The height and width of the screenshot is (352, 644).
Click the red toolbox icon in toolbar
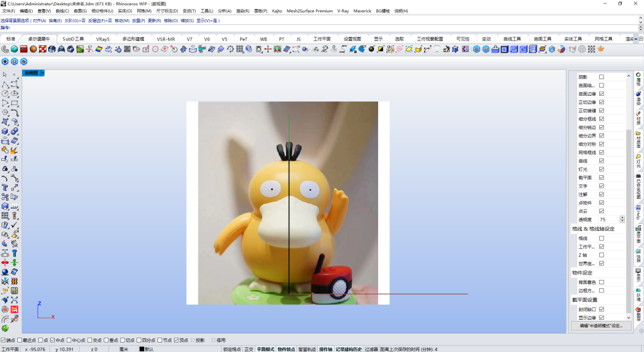click(24, 49)
